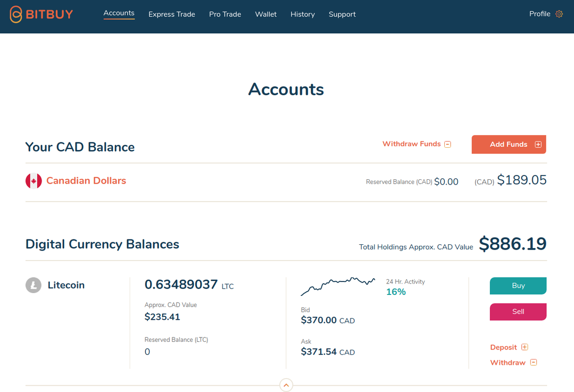The height and width of the screenshot is (392, 574).
Task: Click the minus icon beside Withdraw Funds
Action: 448,144
